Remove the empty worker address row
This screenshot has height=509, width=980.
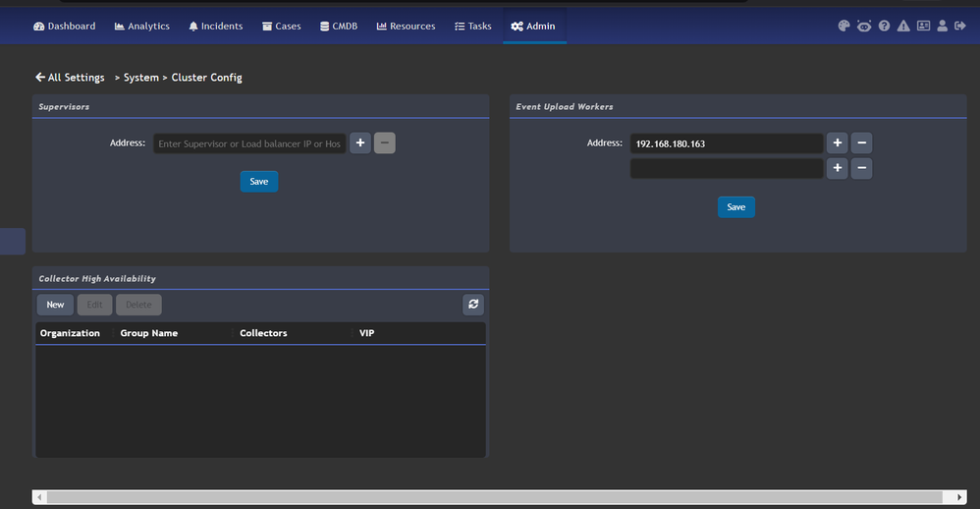pyautogui.click(x=861, y=168)
